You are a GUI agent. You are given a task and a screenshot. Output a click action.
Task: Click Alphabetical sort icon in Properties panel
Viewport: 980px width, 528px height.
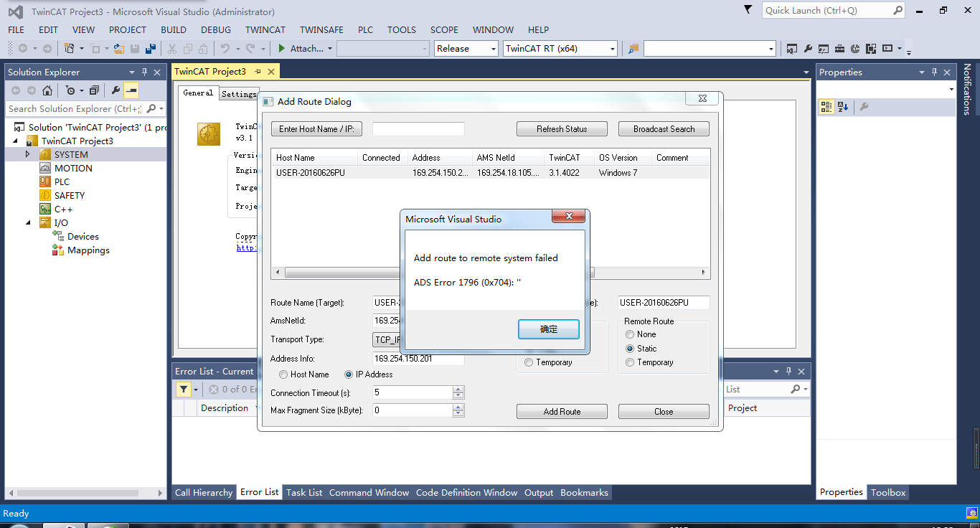[843, 107]
